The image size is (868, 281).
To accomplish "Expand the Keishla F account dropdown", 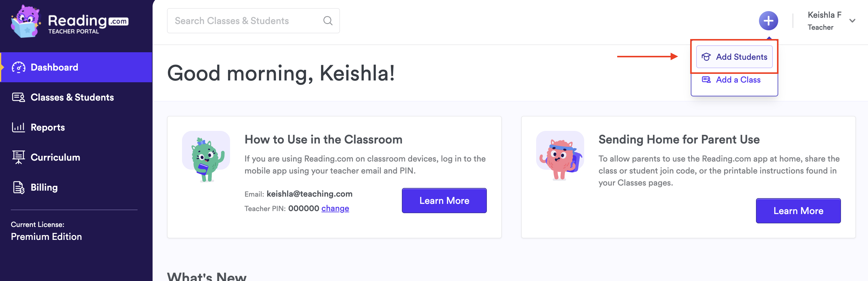I will (852, 21).
